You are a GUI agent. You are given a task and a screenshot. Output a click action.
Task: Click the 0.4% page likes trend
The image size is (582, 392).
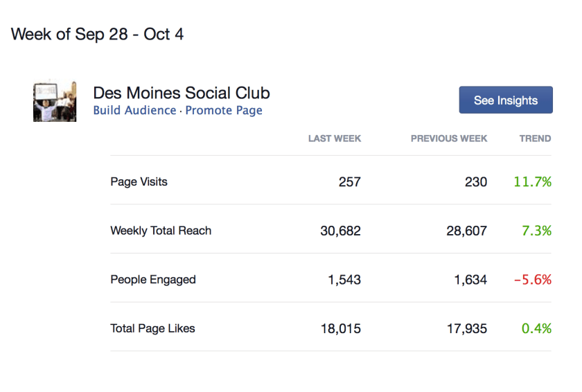point(536,329)
